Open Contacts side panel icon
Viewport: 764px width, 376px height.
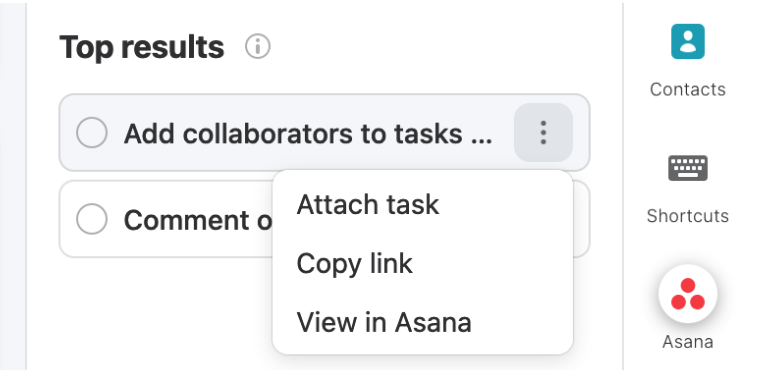coord(688,41)
